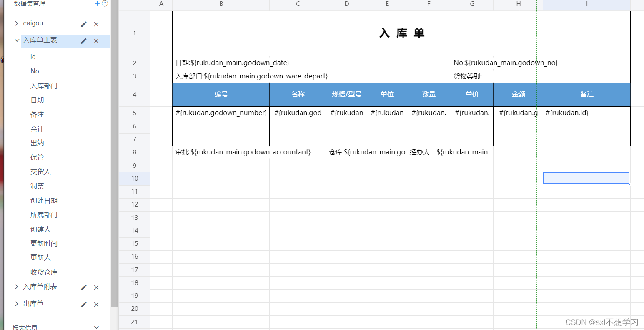Click the 入库部门 godown_ware_depart cell
Screen dimensions: 644x330
pyautogui.click(x=311, y=76)
